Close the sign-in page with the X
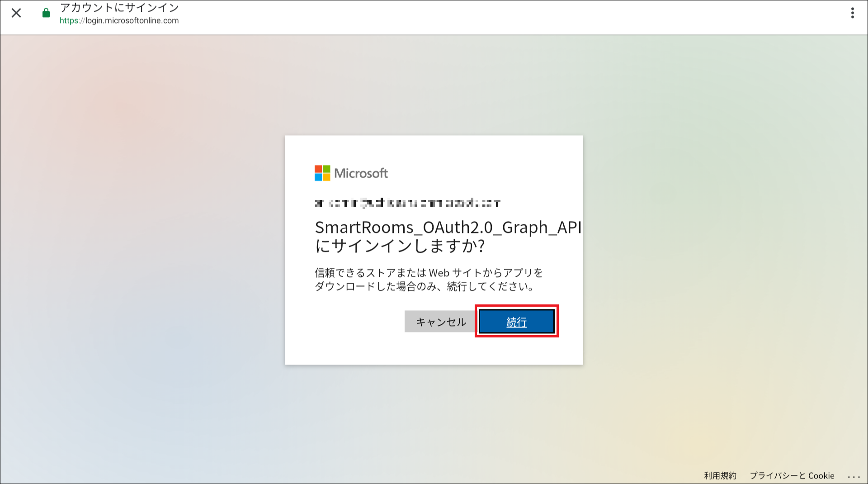The width and height of the screenshot is (868, 484). click(x=16, y=13)
